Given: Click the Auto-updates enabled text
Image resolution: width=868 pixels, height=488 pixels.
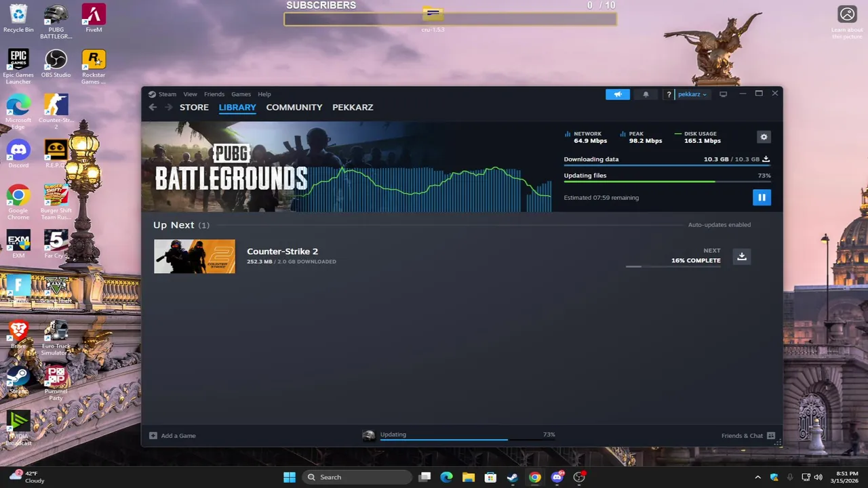Looking at the screenshot, I should tap(719, 225).
